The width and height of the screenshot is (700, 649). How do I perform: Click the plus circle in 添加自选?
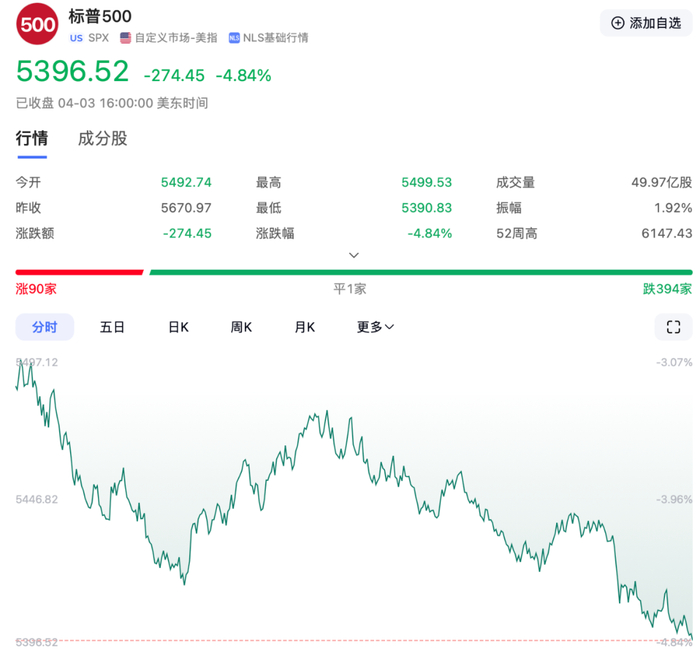point(617,23)
